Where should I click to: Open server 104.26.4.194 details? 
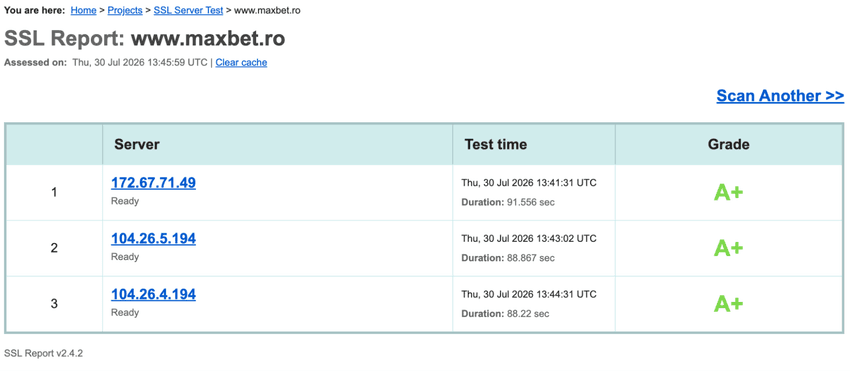(x=153, y=295)
